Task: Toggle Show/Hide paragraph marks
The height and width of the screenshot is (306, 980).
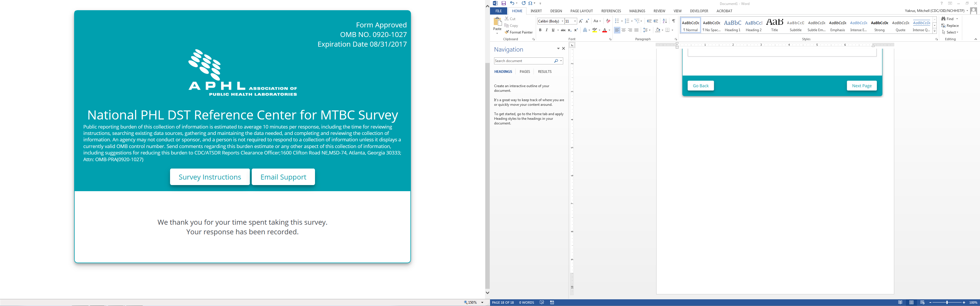Action: pyautogui.click(x=674, y=21)
